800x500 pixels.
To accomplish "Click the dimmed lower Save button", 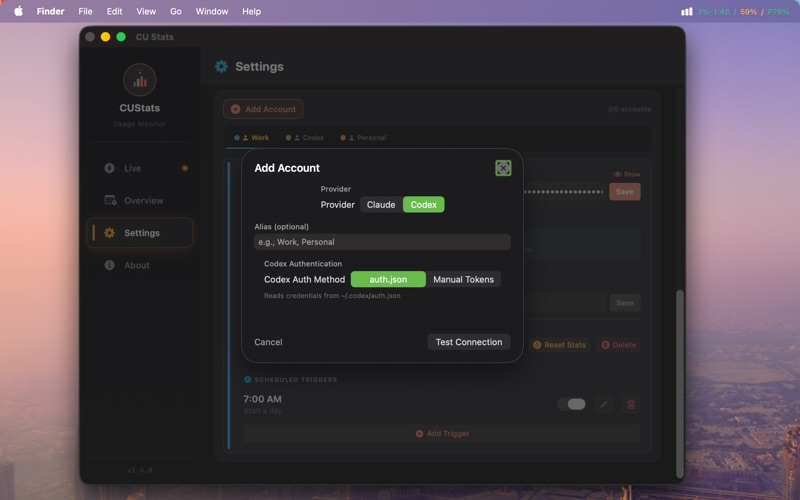I will pos(624,303).
